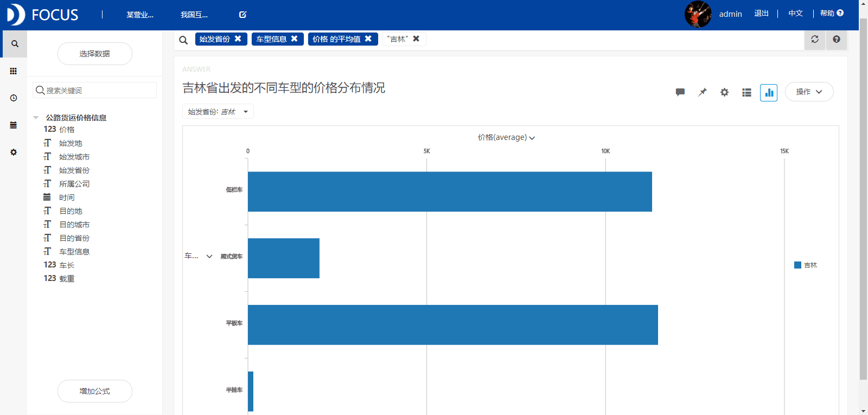Select the 始发城市 column
Image resolution: width=868 pixels, height=415 pixels.
pos(74,157)
